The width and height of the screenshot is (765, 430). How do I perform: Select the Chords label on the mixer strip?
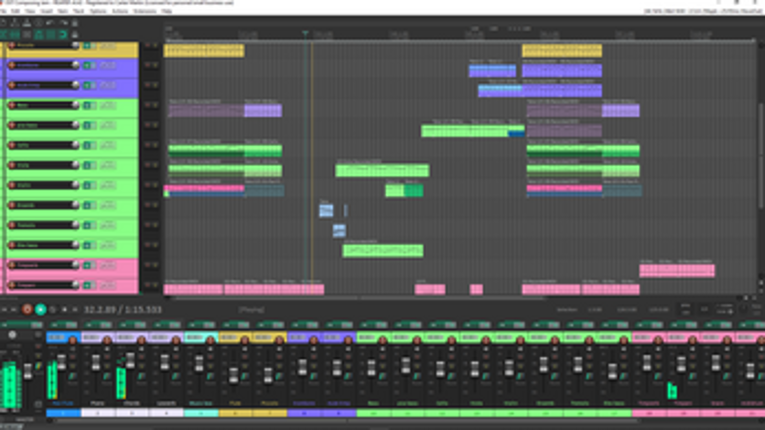(x=132, y=404)
